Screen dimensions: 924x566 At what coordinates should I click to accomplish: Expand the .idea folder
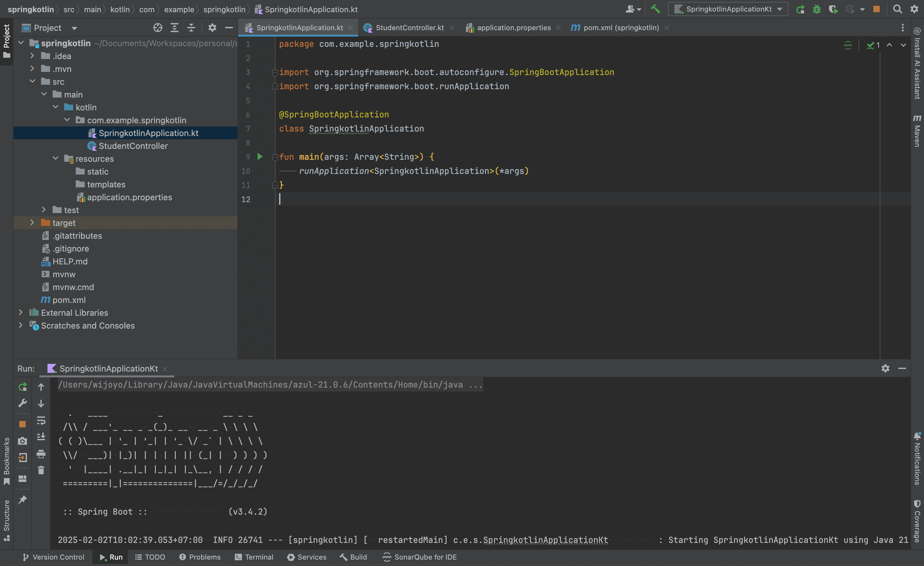[32, 56]
